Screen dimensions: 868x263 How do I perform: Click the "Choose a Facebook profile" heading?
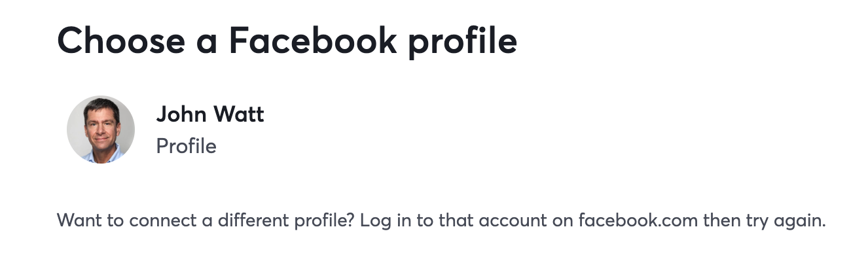click(287, 41)
